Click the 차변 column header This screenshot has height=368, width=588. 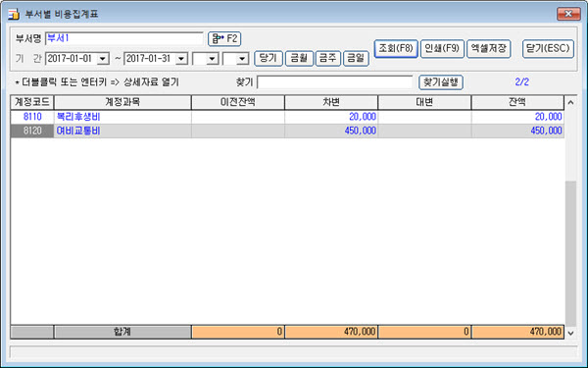[x=331, y=102]
